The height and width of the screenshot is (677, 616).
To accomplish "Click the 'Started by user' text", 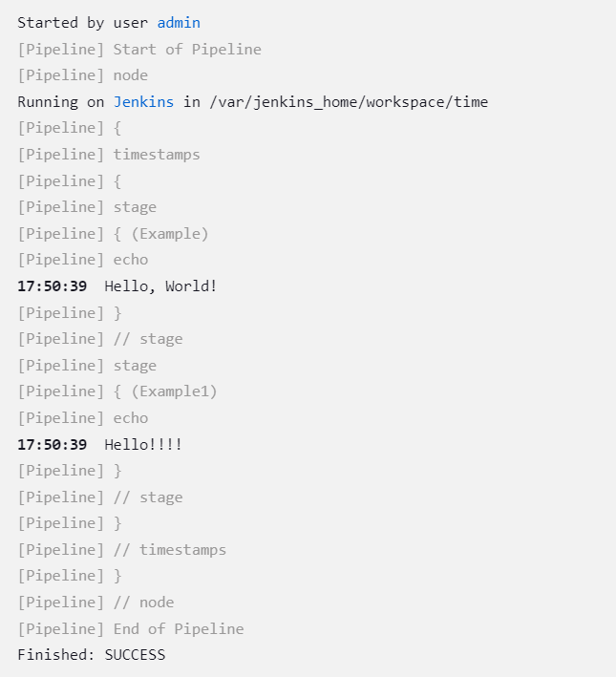I will pos(82,23).
